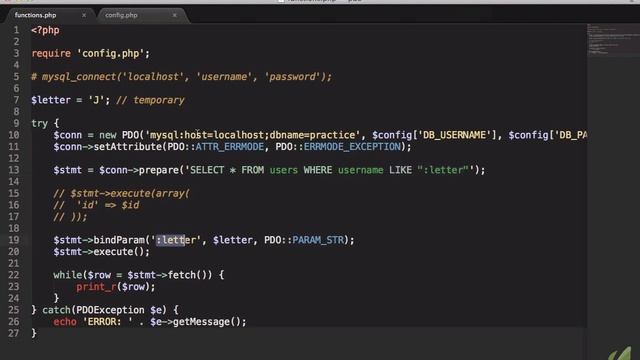Click the 'ERRMODE_EXCEPTION' constant
This screenshot has height=360, width=640.
click(352, 147)
